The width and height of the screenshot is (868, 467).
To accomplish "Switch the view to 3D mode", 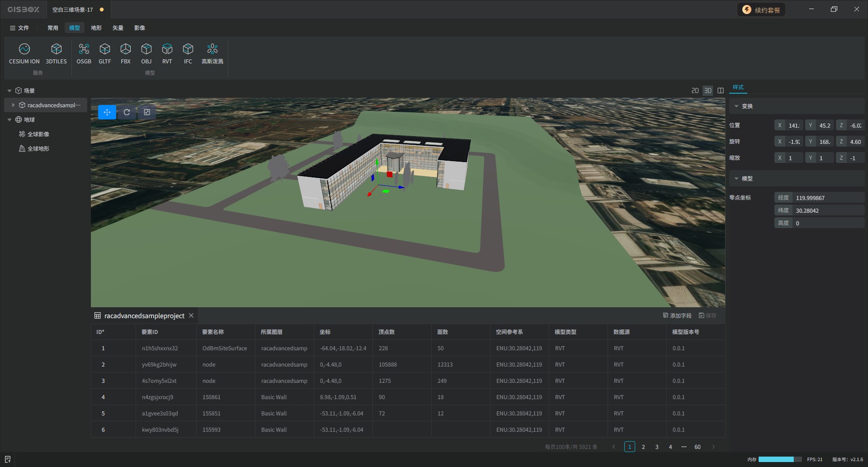I will [x=708, y=91].
